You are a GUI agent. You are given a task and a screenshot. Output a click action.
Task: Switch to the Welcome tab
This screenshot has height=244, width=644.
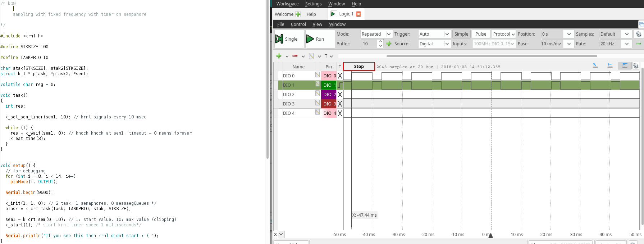tap(284, 14)
